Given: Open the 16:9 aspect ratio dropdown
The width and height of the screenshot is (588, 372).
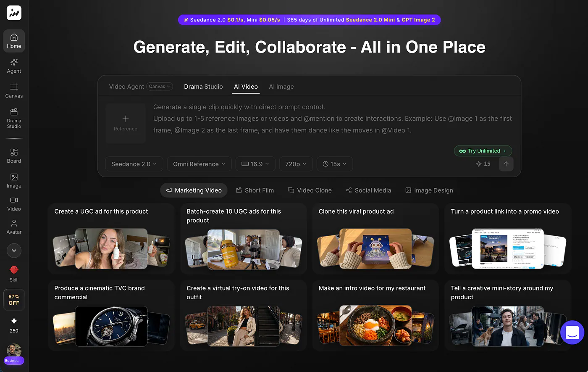Looking at the screenshot, I should coord(255,164).
